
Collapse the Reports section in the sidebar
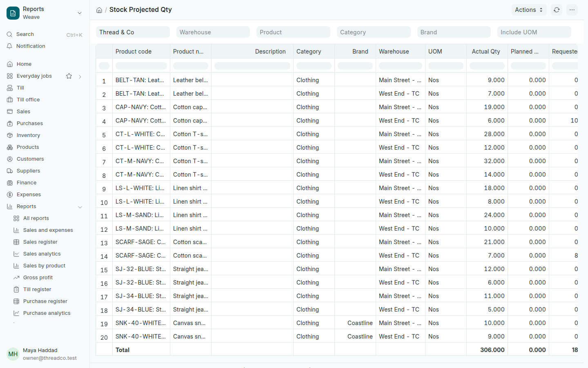[80, 207]
